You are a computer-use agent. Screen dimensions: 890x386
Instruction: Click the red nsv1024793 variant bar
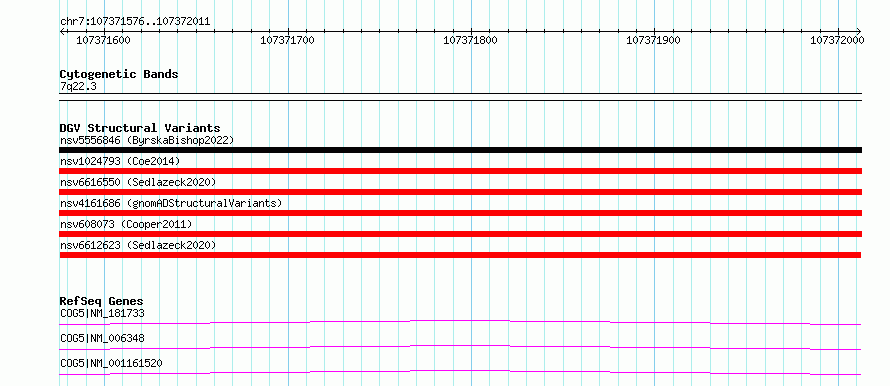[x=460, y=171]
